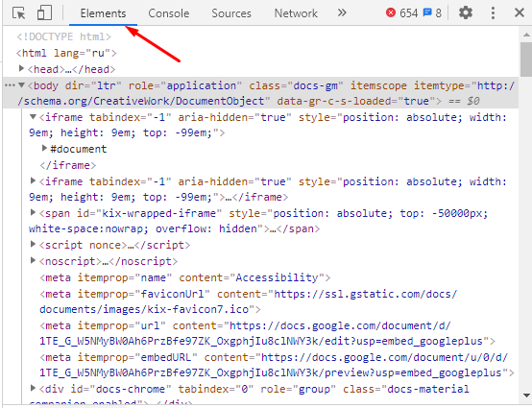Viewport: 532px width, 408px height.
Task: Select the DOCTYPE html line
Action: [63, 36]
